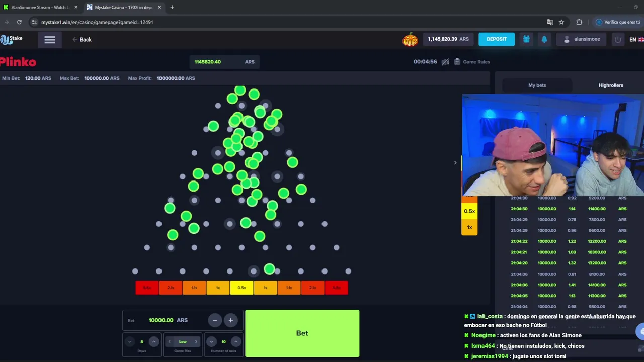Switch to the My bets tab
This screenshot has height=362, width=644.
[537, 85]
